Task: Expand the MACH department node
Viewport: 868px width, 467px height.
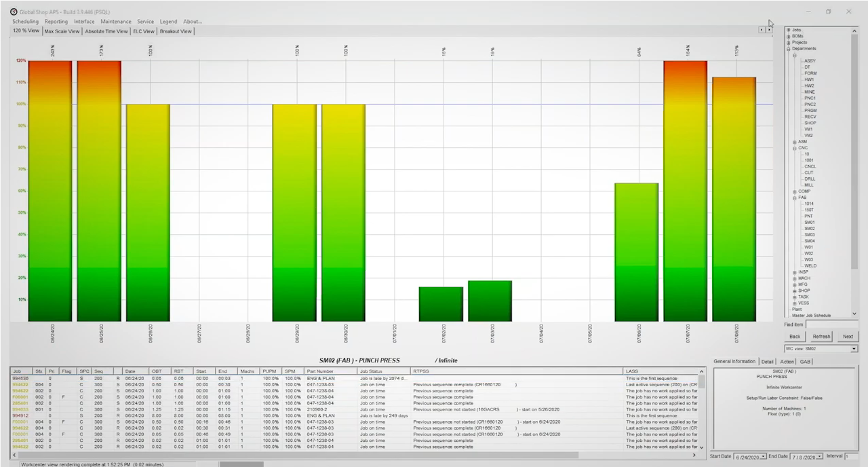Action: pyautogui.click(x=795, y=278)
